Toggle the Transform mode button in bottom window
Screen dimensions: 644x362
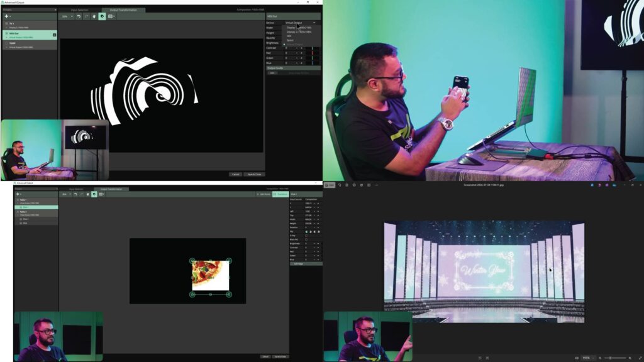click(x=280, y=194)
